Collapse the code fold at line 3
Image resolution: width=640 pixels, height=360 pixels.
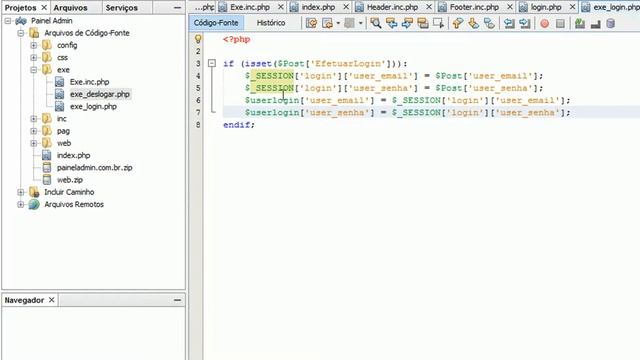(x=211, y=63)
